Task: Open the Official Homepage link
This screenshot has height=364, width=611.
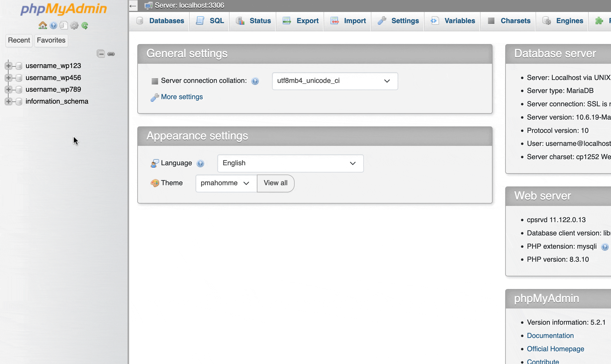Action: click(x=555, y=349)
